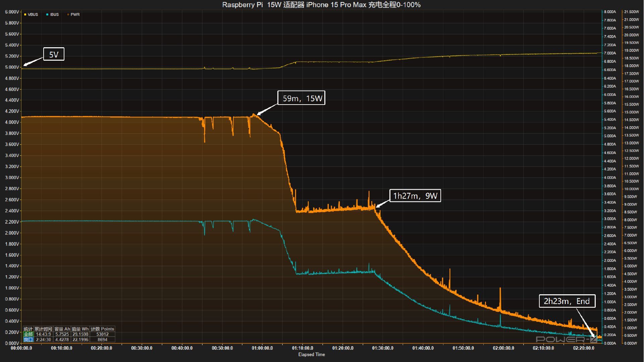Click the window time value 2:24:30
Screen dimensions: 644x362
43,340
